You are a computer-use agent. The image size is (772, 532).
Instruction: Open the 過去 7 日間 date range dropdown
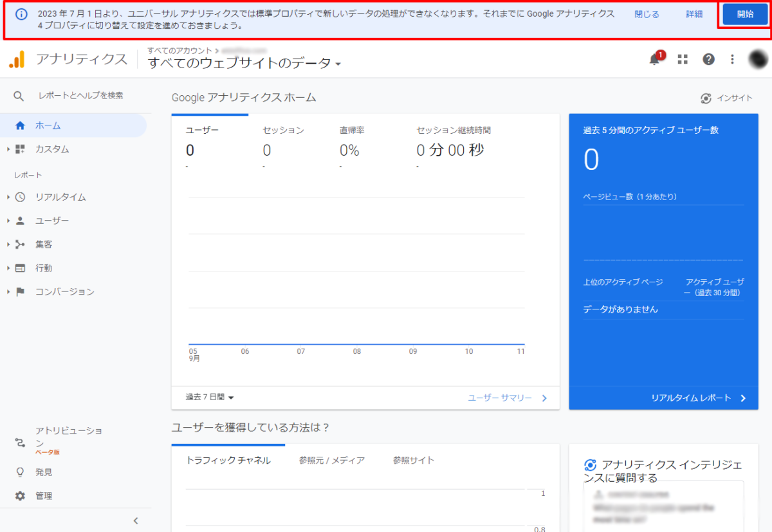[210, 398]
